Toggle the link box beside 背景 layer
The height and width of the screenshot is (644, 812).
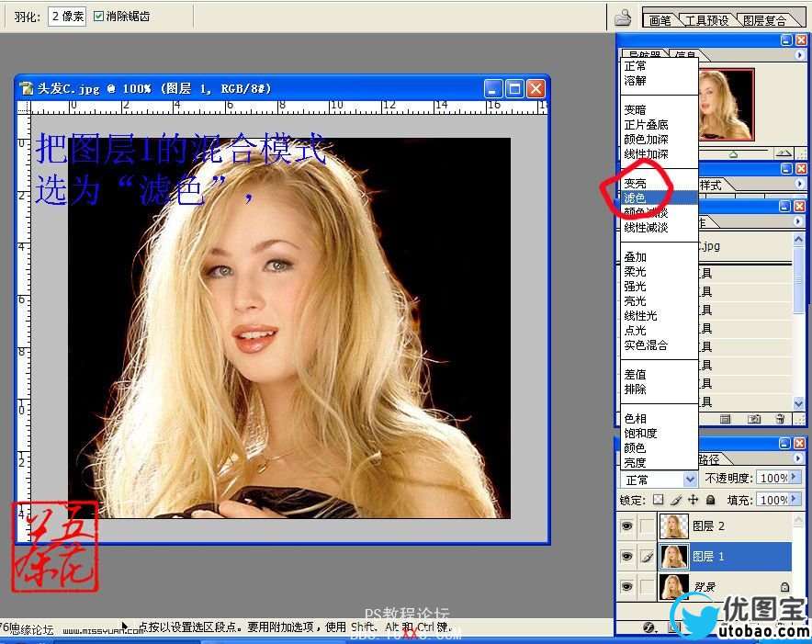[x=647, y=586]
